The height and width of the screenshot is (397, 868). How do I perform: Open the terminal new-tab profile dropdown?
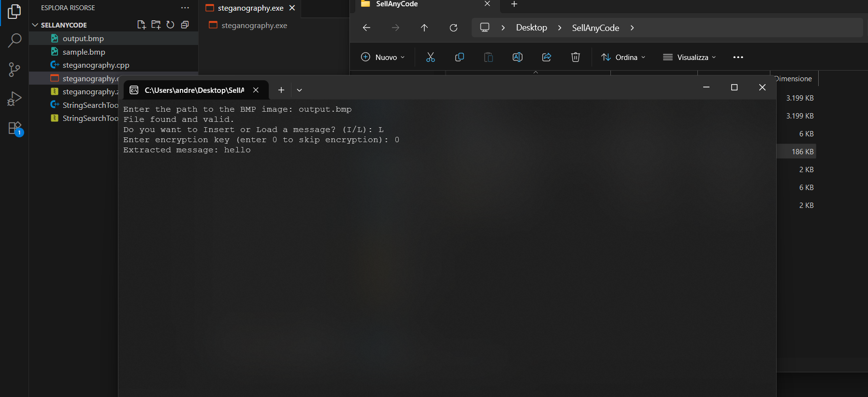299,90
